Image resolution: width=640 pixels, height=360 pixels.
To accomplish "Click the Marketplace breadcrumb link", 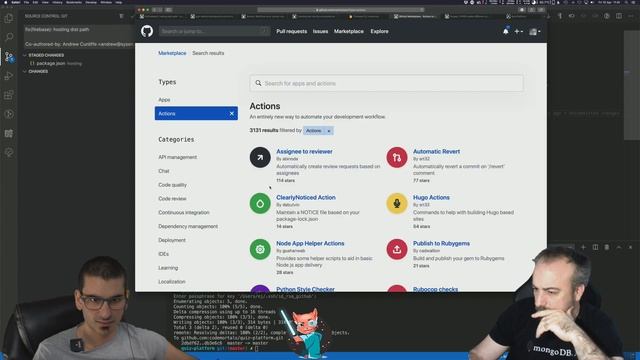I will point(172,53).
